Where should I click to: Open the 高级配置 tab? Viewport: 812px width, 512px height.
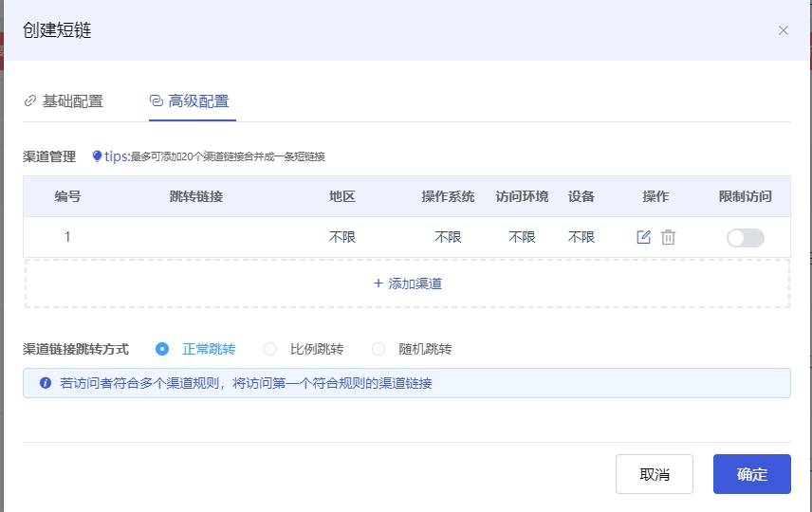tap(190, 101)
